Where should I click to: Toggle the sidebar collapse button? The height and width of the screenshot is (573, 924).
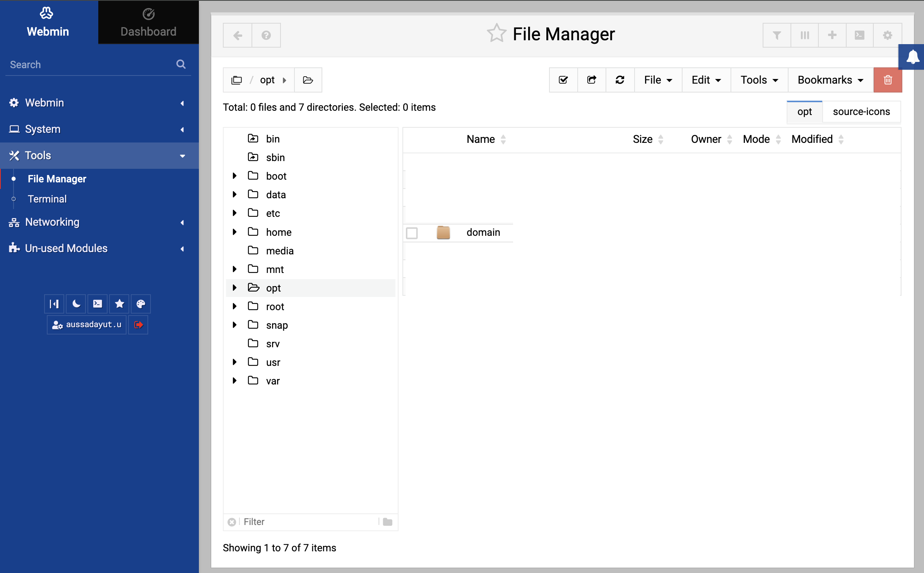tap(54, 304)
